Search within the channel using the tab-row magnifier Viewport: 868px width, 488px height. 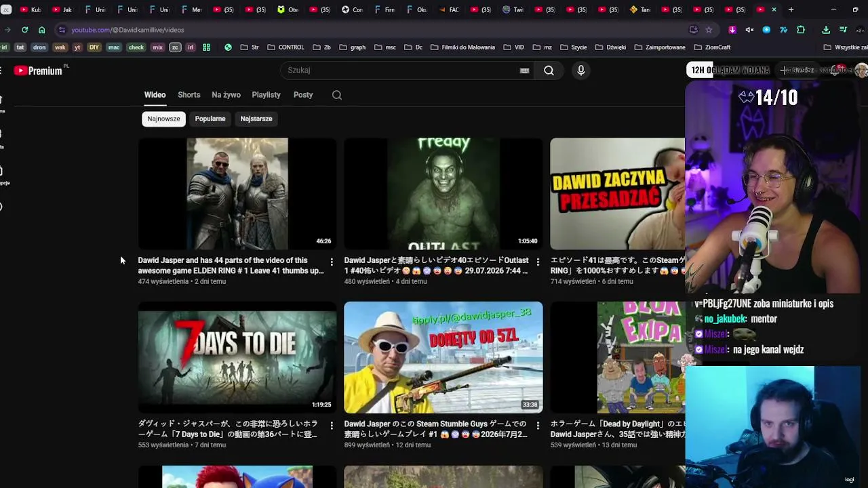337,95
